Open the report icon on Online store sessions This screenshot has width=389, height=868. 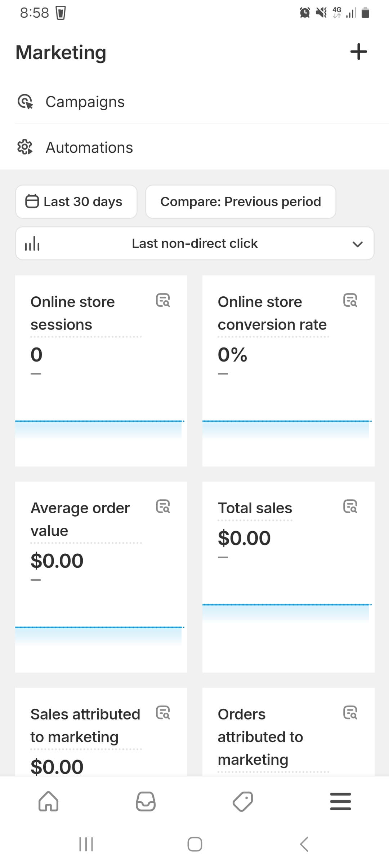tap(163, 300)
